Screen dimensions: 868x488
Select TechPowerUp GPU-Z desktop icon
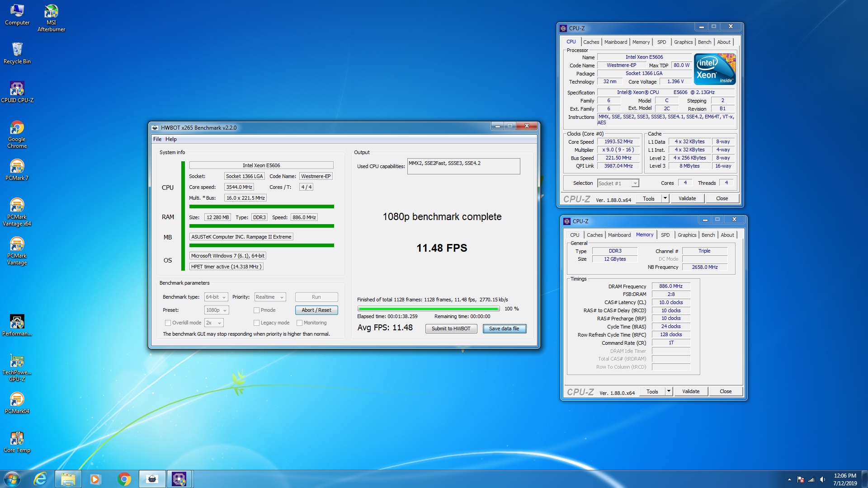(17, 368)
